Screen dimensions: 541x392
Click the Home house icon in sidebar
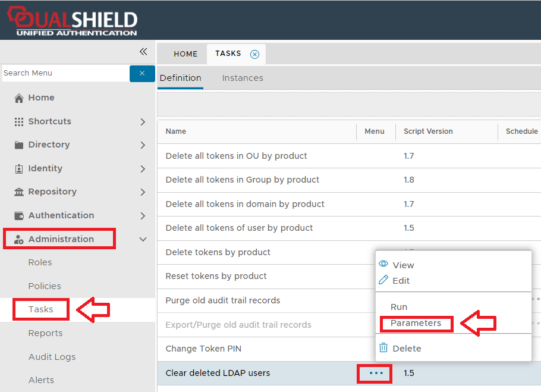tap(19, 98)
